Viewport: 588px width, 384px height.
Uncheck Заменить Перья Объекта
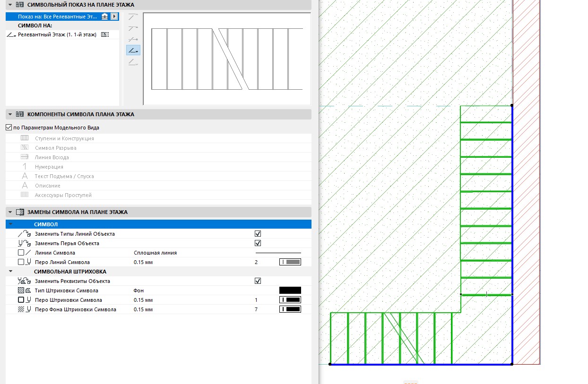tap(258, 243)
